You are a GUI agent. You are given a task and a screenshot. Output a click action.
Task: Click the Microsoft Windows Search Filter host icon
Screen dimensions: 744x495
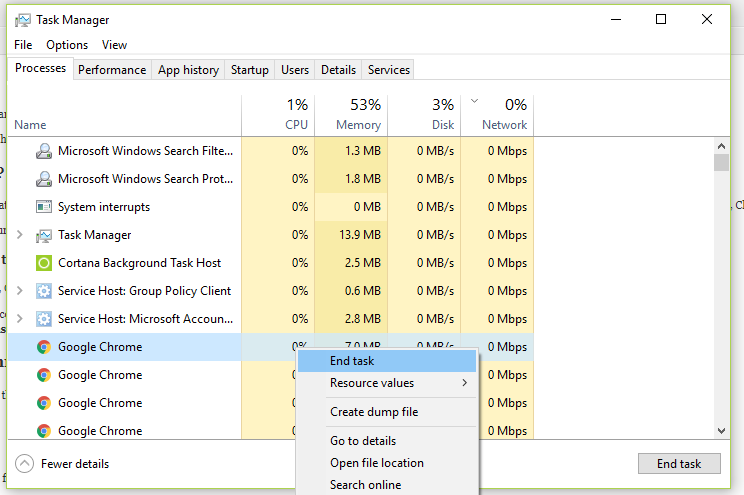(x=44, y=151)
